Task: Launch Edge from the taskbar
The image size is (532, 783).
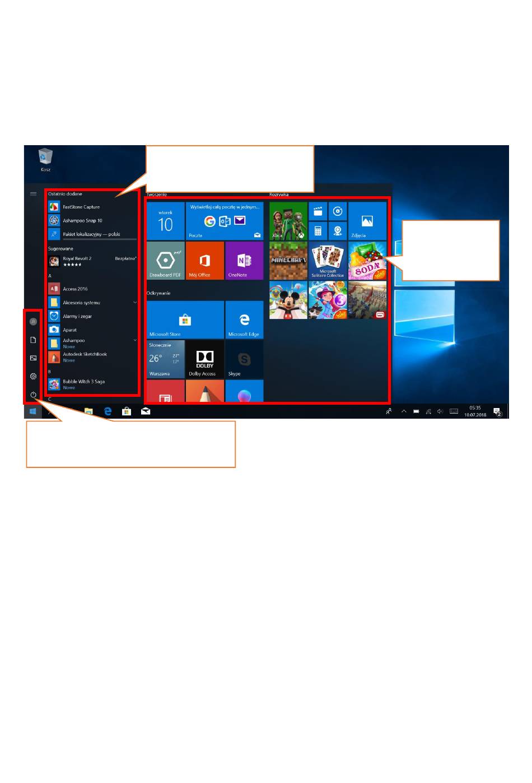Action: point(108,411)
